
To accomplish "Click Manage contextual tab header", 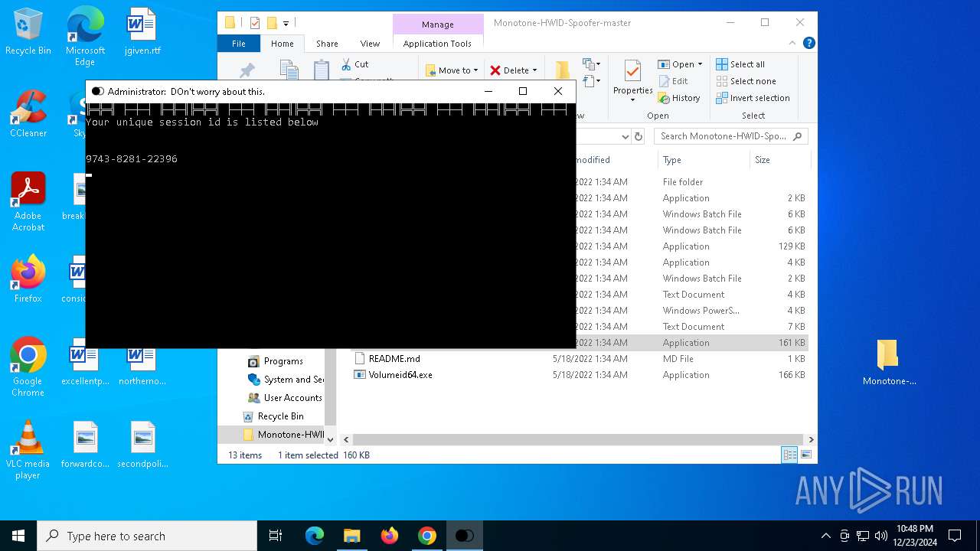I will click(x=438, y=24).
